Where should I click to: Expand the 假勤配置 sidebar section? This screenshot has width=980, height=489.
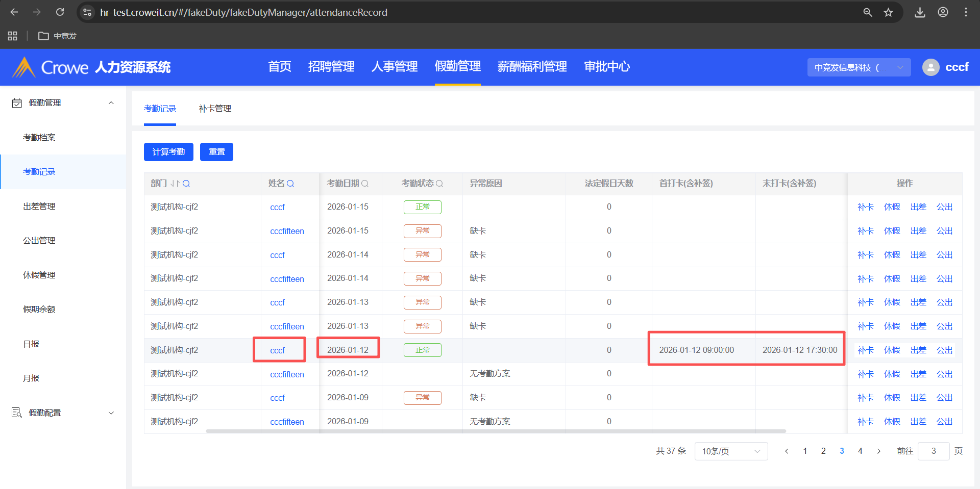pos(111,413)
